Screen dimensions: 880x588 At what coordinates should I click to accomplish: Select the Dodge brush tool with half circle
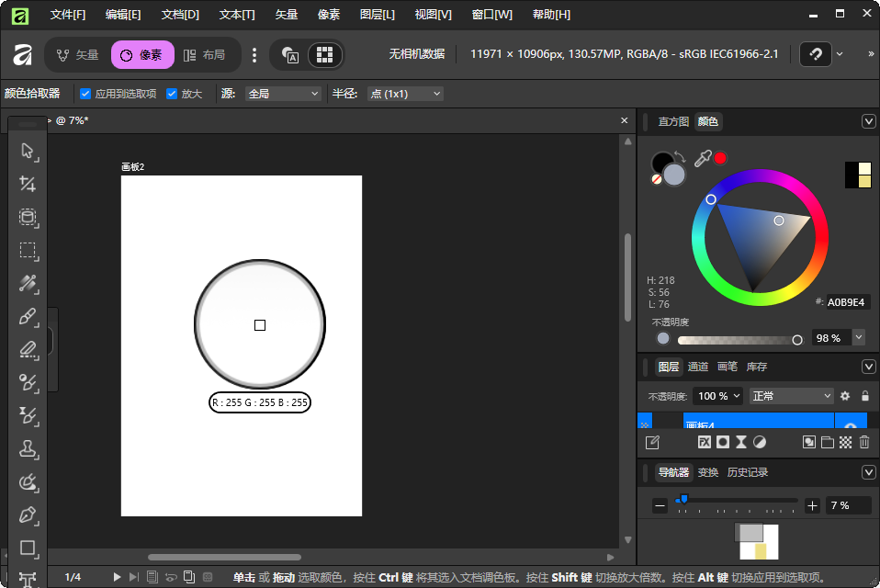[28, 382]
